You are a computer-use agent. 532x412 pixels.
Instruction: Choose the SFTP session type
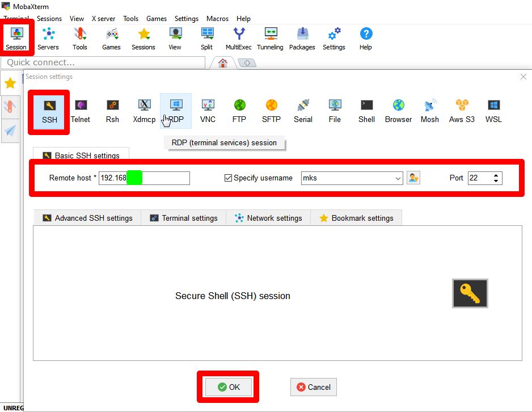point(272,111)
